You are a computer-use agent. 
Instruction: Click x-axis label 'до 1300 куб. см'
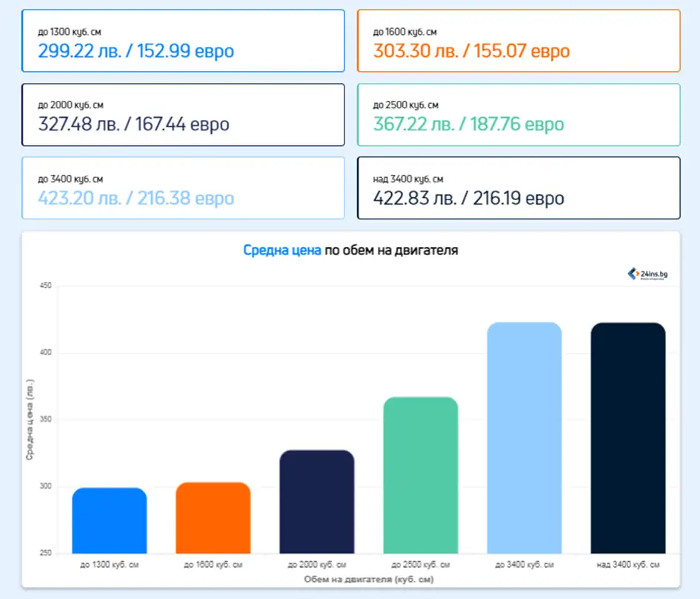(x=110, y=565)
